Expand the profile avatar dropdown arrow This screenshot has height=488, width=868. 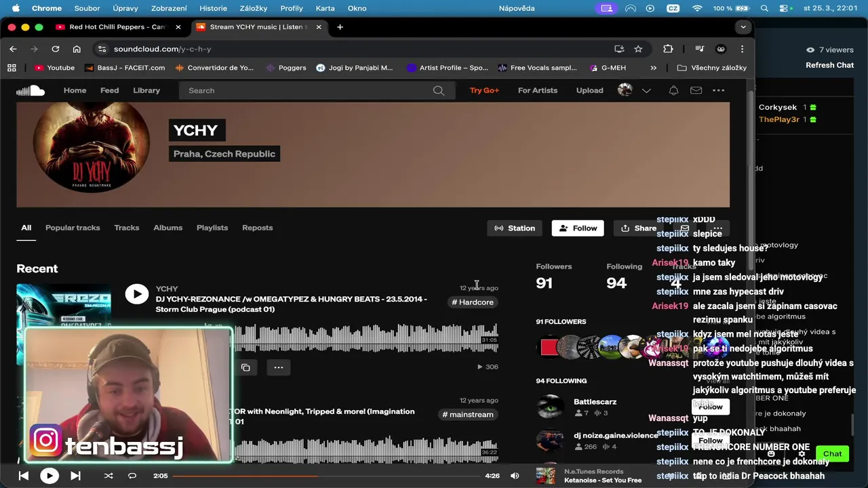(x=646, y=91)
